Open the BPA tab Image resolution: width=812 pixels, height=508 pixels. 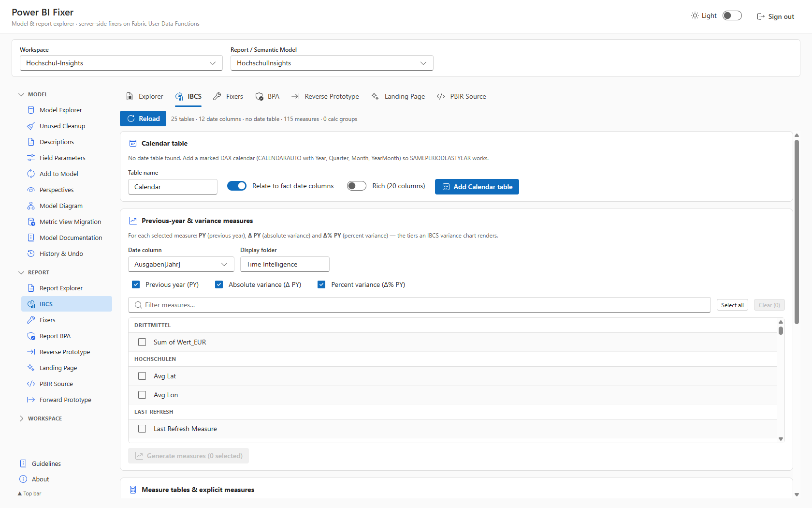267,96
